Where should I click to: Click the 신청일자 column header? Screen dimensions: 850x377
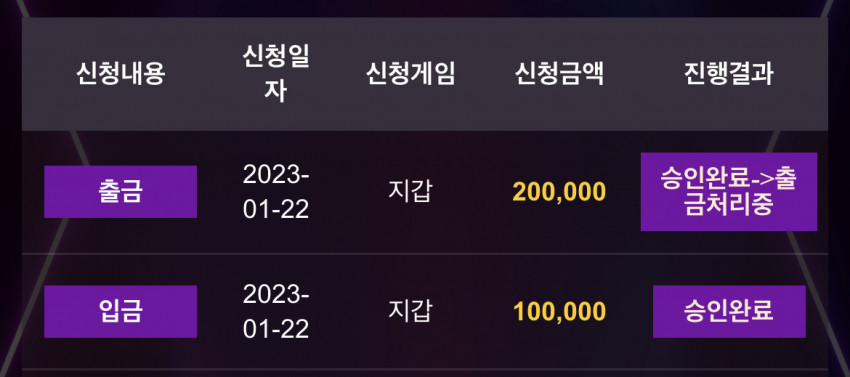pos(275,74)
